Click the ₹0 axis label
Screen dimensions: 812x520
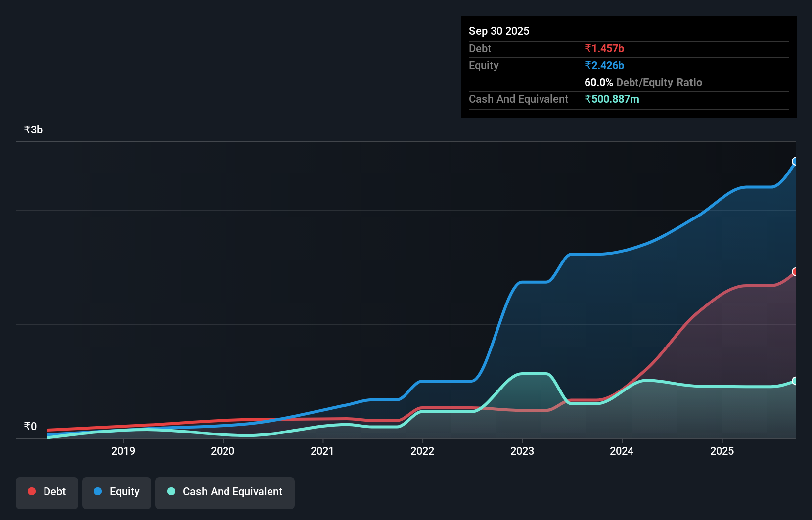[x=30, y=426]
